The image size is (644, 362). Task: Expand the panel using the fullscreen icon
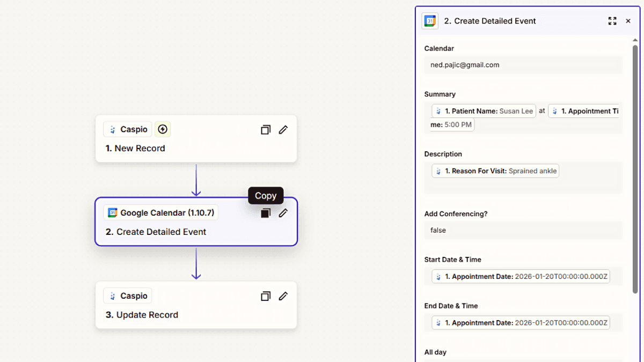click(612, 21)
